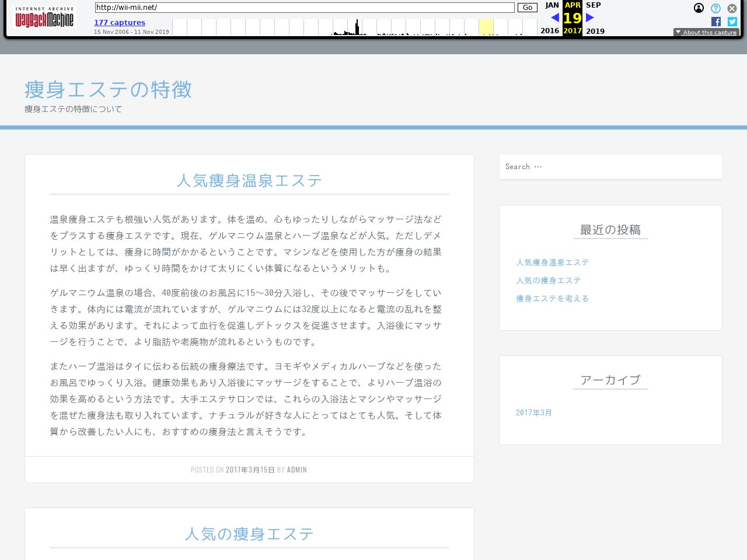Expand About this capture
The image size is (747, 560).
706,32
